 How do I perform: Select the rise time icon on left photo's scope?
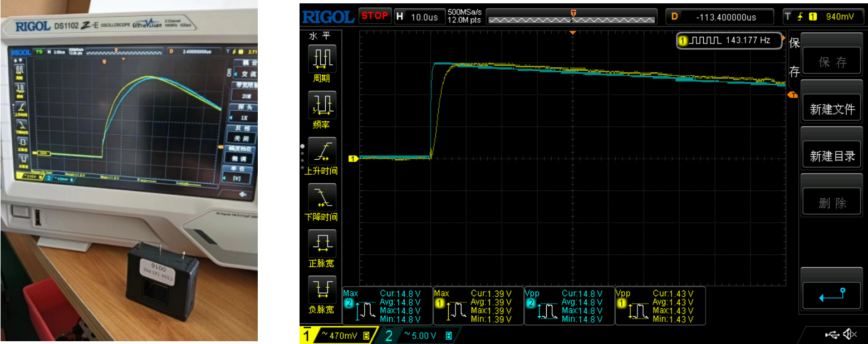click(x=21, y=106)
